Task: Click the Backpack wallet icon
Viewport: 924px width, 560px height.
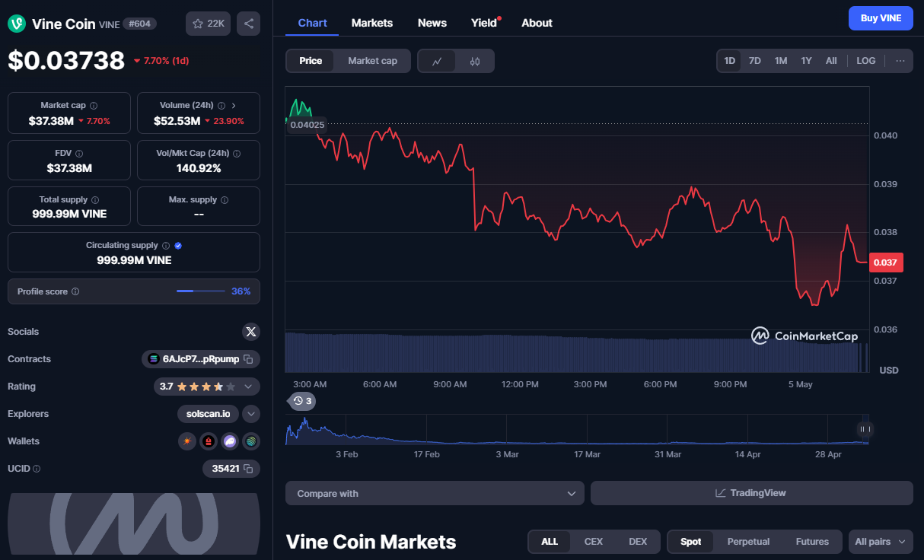Action: point(208,441)
